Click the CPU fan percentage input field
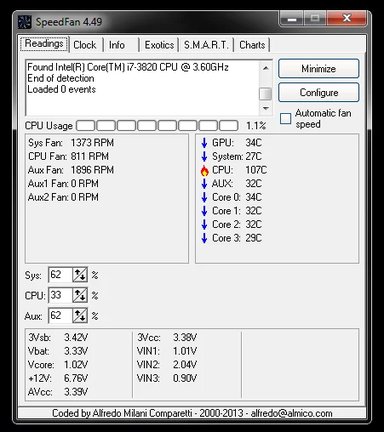384x432 pixels. pyautogui.click(x=60, y=296)
